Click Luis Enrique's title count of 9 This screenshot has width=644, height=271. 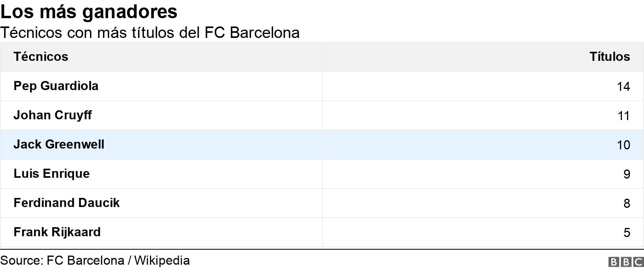[x=627, y=174]
